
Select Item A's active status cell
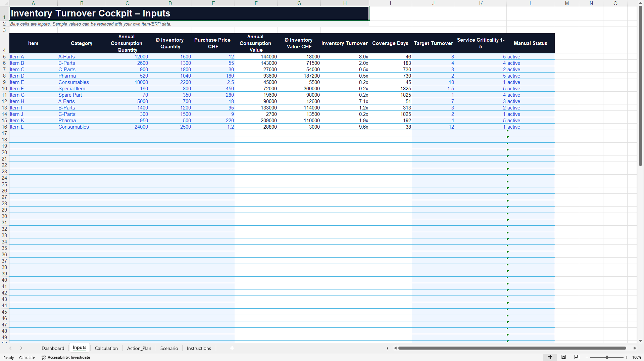pos(531,57)
